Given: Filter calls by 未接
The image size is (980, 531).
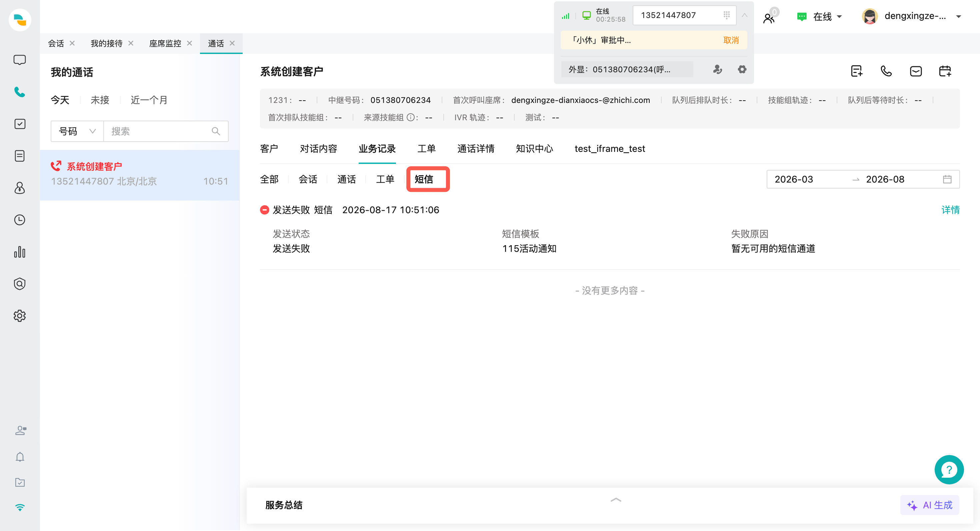Looking at the screenshot, I should tap(100, 100).
